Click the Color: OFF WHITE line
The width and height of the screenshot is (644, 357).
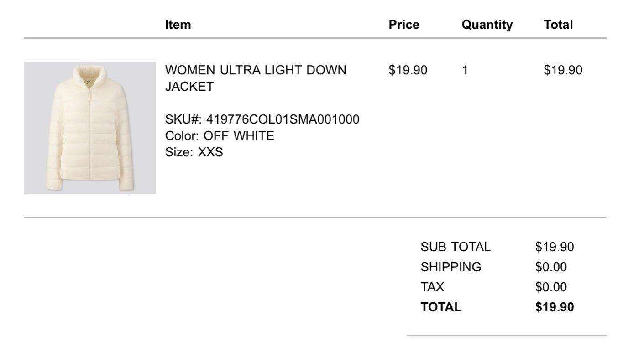click(220, 136)
